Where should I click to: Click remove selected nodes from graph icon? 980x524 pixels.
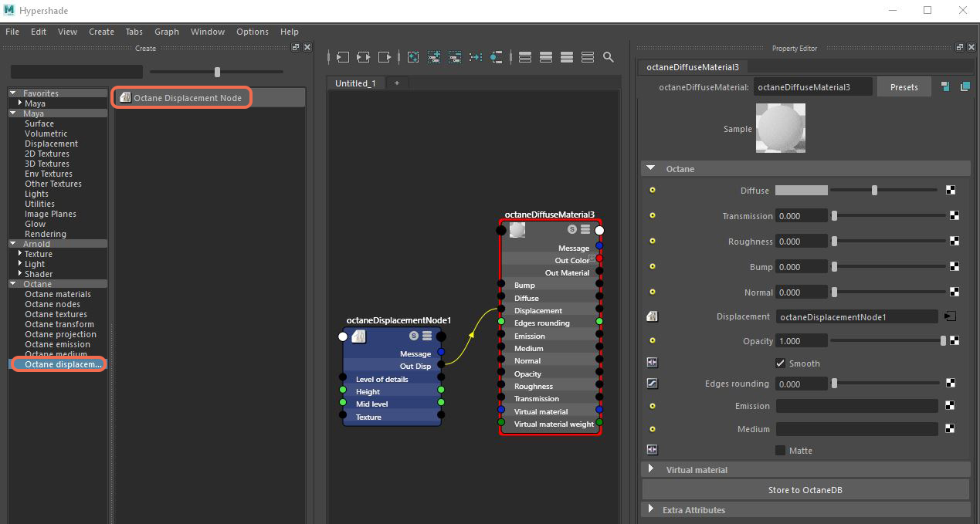[455, 57]
